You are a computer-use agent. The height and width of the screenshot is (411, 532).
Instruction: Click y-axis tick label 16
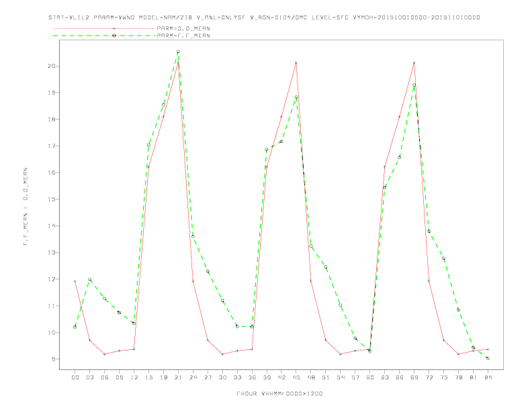point(52,173)
